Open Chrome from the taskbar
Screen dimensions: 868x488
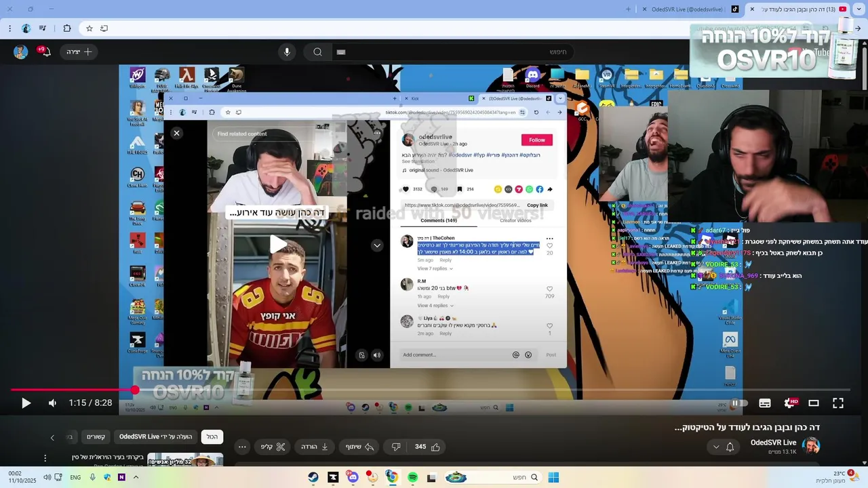point(392,477)
